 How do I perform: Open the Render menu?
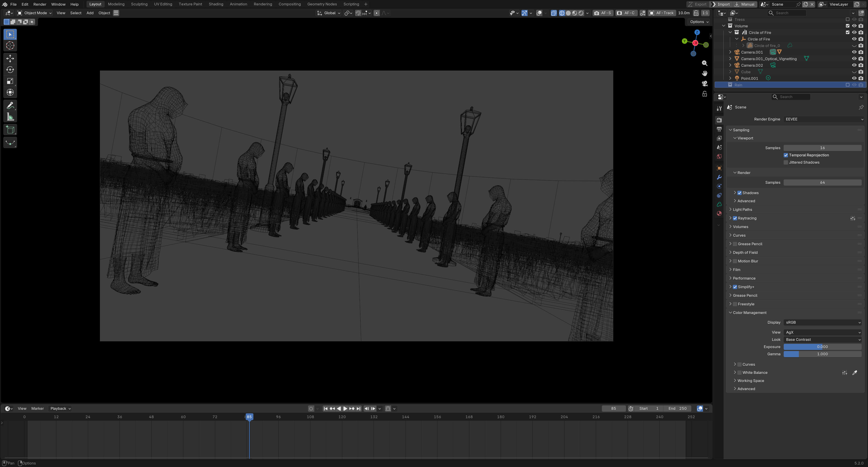tap(40, 4)
